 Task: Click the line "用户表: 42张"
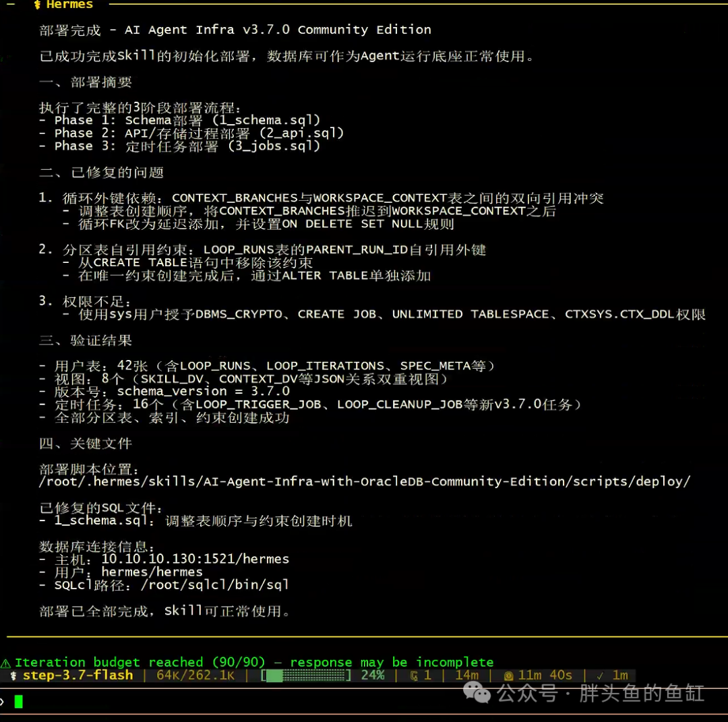pos(266,366)
